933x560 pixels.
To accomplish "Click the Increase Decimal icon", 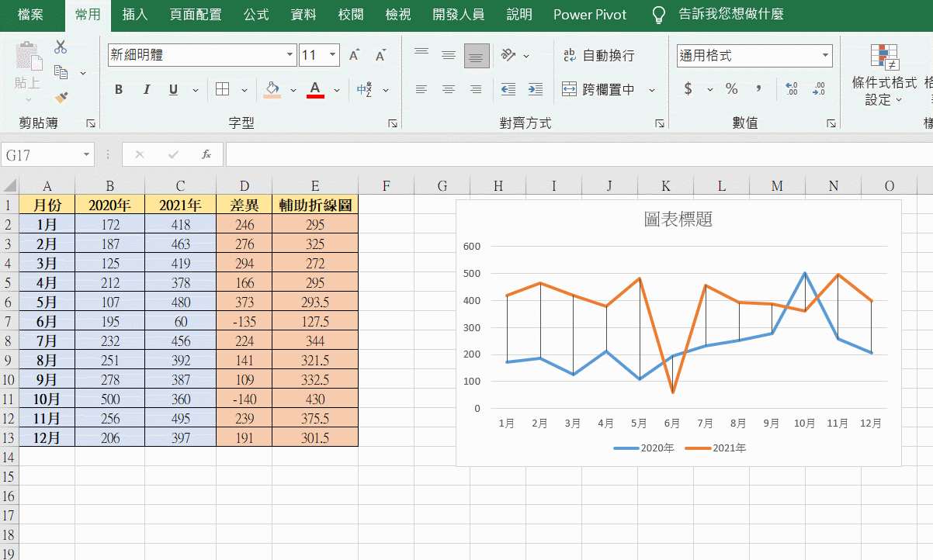I will pyautogui.click(x=791, y=89).
